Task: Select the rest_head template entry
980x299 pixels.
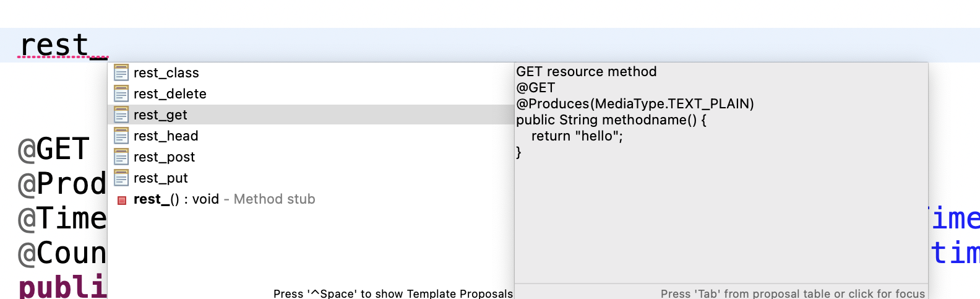Action: tap(166, 136)
